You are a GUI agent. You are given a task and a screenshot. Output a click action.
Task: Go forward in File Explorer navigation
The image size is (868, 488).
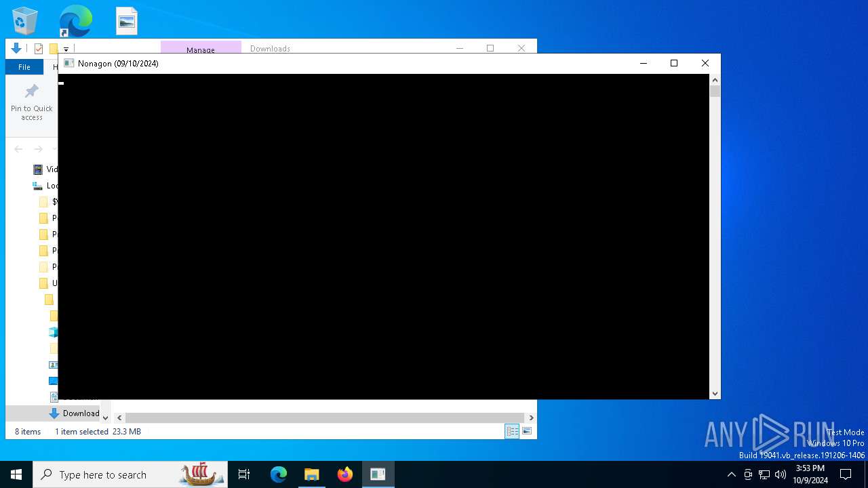pyautogui.click(x=39, y=149)
